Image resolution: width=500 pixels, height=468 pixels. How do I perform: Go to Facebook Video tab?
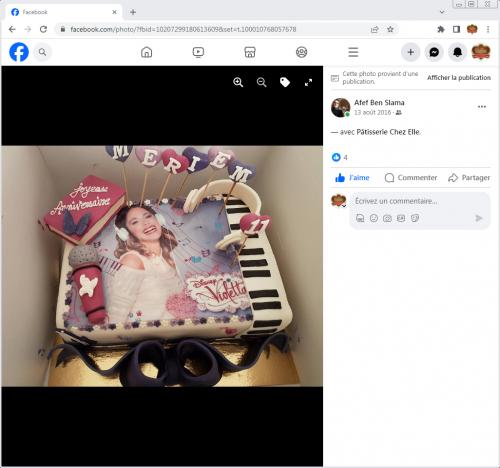coord(198,52)
